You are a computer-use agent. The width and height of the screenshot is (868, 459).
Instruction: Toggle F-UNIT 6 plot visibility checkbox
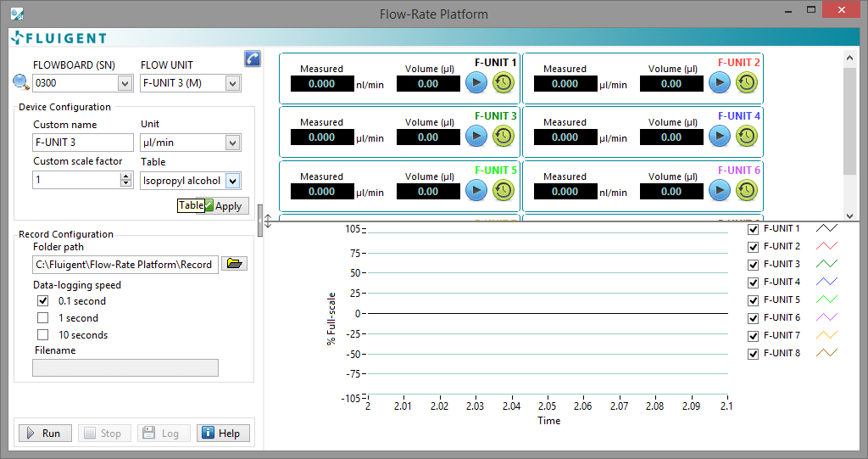point(753,317)
